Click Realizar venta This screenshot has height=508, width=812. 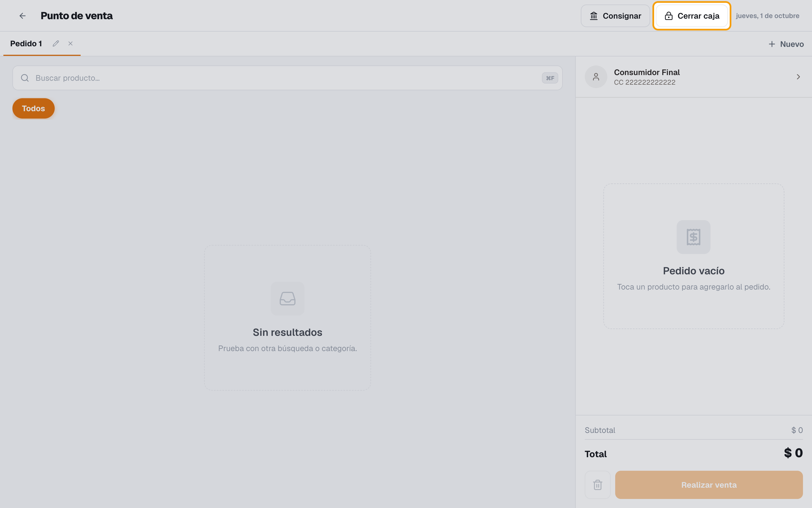709,485
